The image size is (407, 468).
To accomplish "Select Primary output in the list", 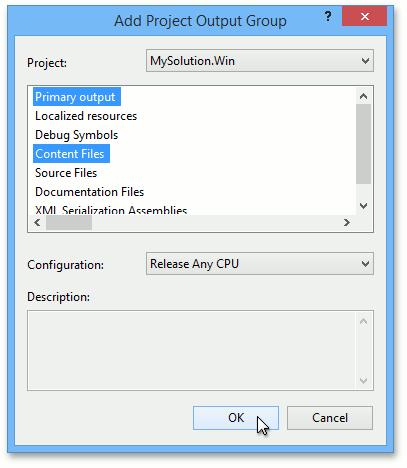I will pos(77,97).
